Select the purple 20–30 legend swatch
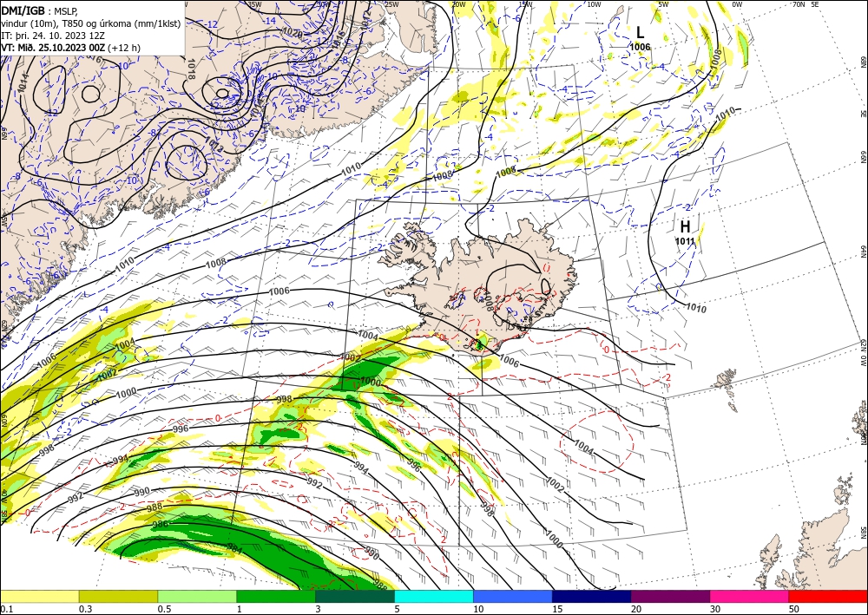 click(x=670, y=596)
